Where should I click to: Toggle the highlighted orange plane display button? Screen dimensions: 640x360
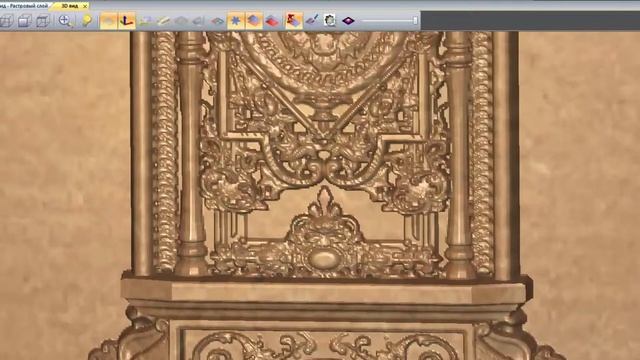(x=109, y=21)
